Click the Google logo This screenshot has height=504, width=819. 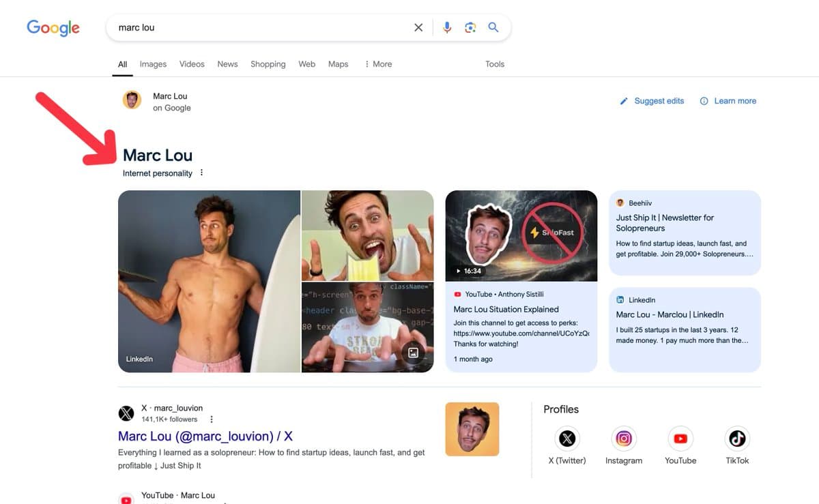(53, 28)
